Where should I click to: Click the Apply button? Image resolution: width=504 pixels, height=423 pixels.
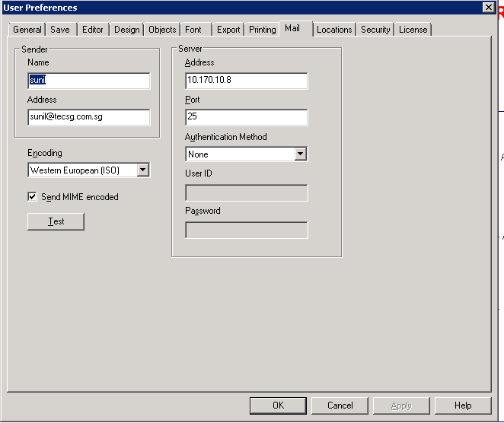click(x=401, y=406)
